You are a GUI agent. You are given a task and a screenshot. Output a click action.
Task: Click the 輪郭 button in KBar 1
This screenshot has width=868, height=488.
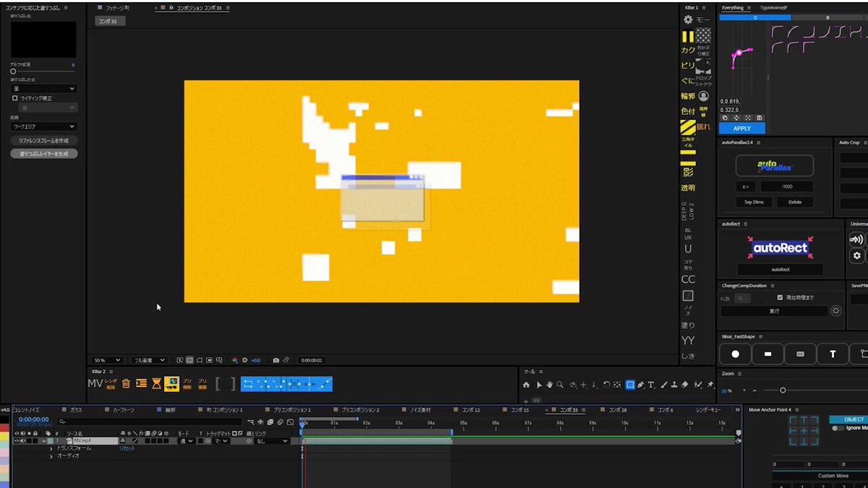(688, 96)
